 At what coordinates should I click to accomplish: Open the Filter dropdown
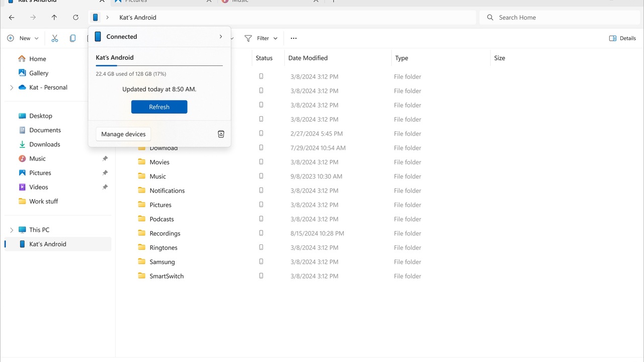pos(261,38)
